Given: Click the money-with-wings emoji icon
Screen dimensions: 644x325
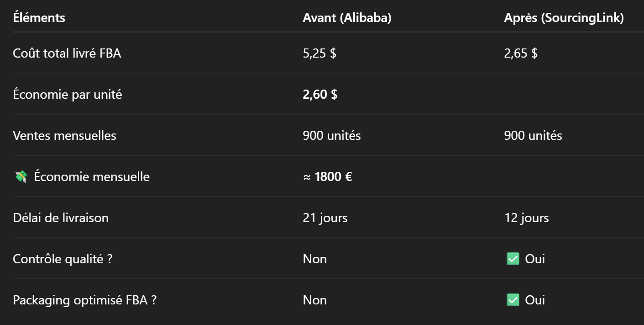Looking at the screenshot, I should point(21,176).
